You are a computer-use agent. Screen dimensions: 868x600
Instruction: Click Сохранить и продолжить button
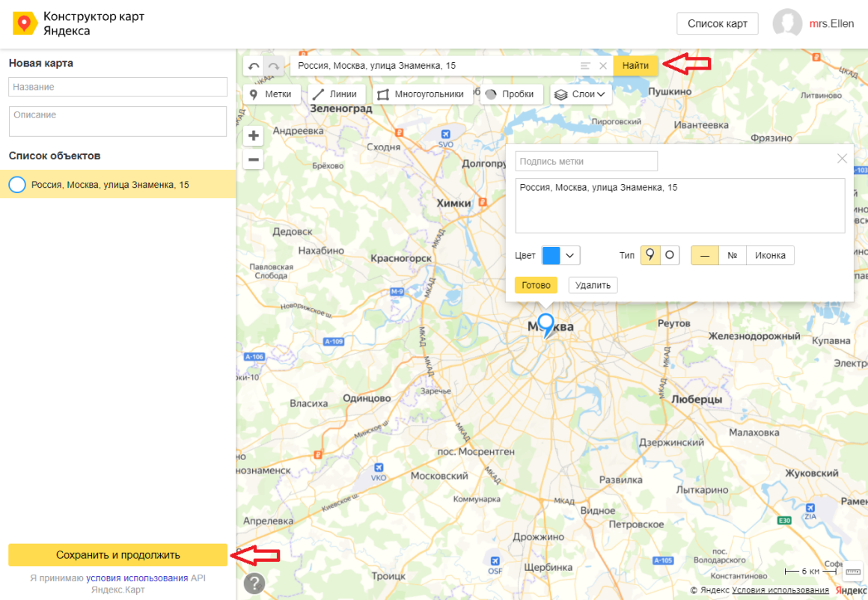[118, 555]
